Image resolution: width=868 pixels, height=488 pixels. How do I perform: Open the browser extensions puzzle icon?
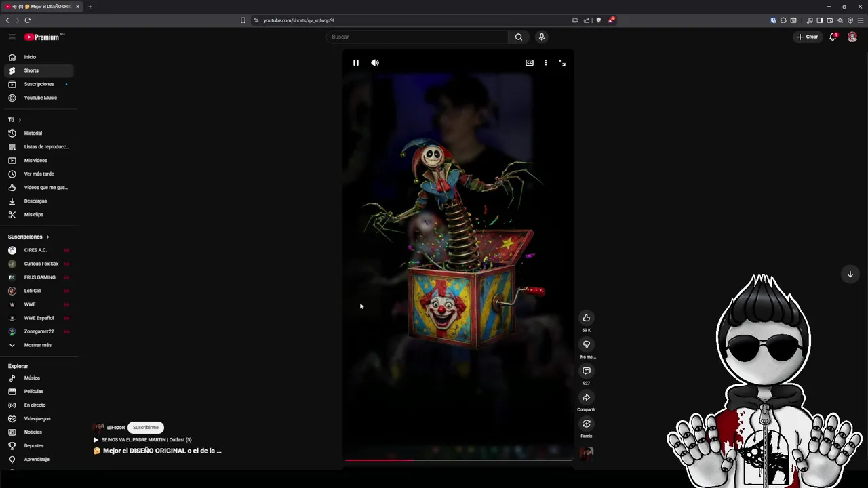pyautogui.click(x=783, y=20)
